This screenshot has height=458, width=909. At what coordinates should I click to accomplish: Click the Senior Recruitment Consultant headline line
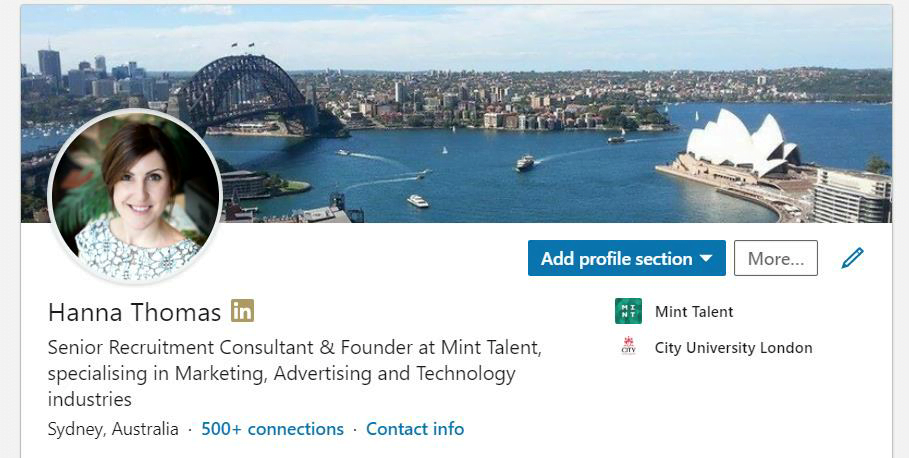tap(295, 348)
